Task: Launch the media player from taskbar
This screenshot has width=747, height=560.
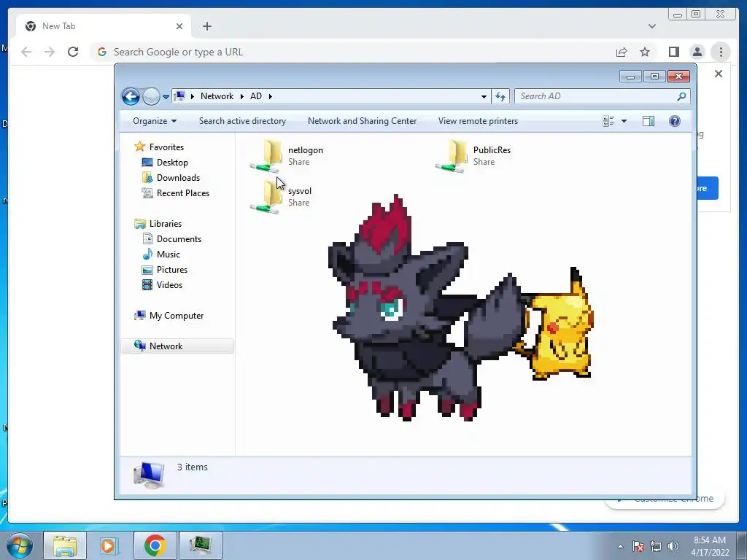Action: [109, 545]
